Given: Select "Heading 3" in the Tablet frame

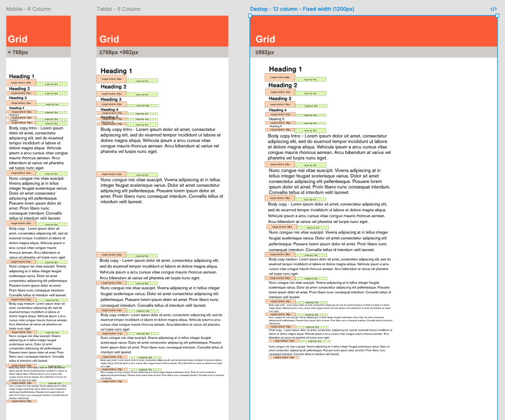Looking at the screenshot, I should (111, 99).
